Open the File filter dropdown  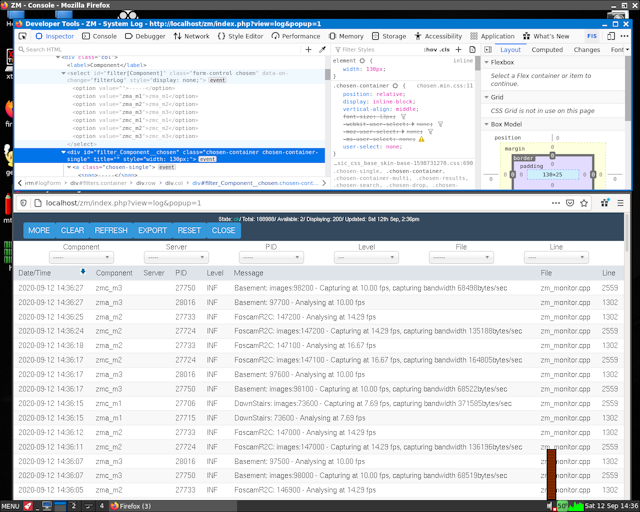pos(461,258)
